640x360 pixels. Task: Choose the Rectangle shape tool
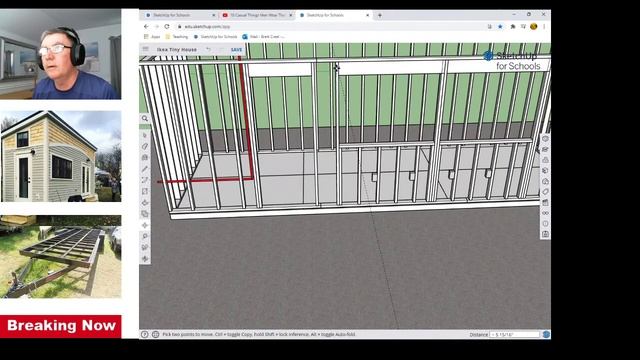click(x=145, y=191)
